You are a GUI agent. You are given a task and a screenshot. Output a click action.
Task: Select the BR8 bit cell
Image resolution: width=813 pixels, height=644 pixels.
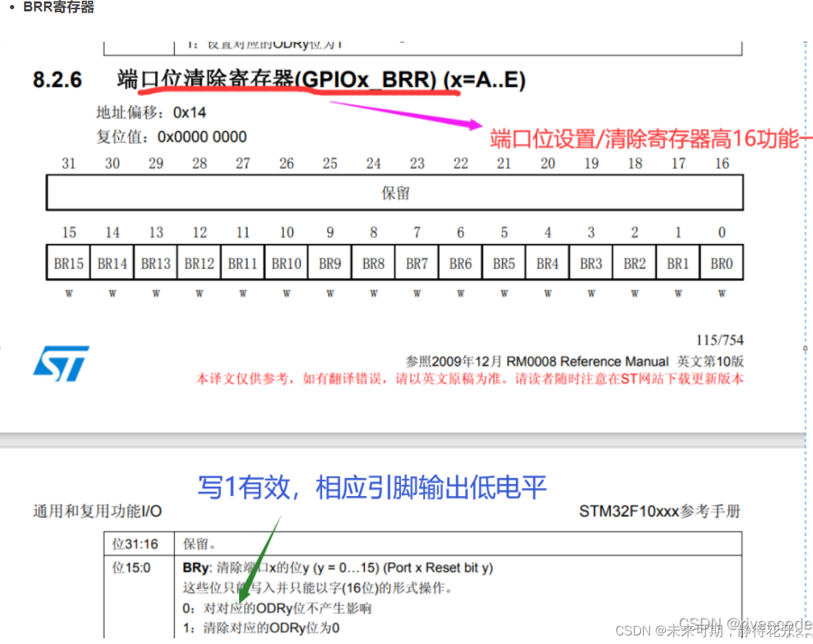pos(373,263)
